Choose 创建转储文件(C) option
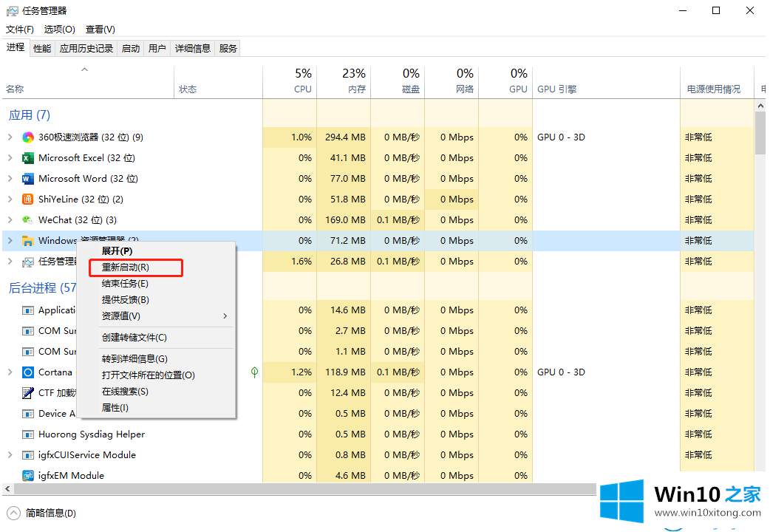 pyautogui.click(x=156, y=338)
